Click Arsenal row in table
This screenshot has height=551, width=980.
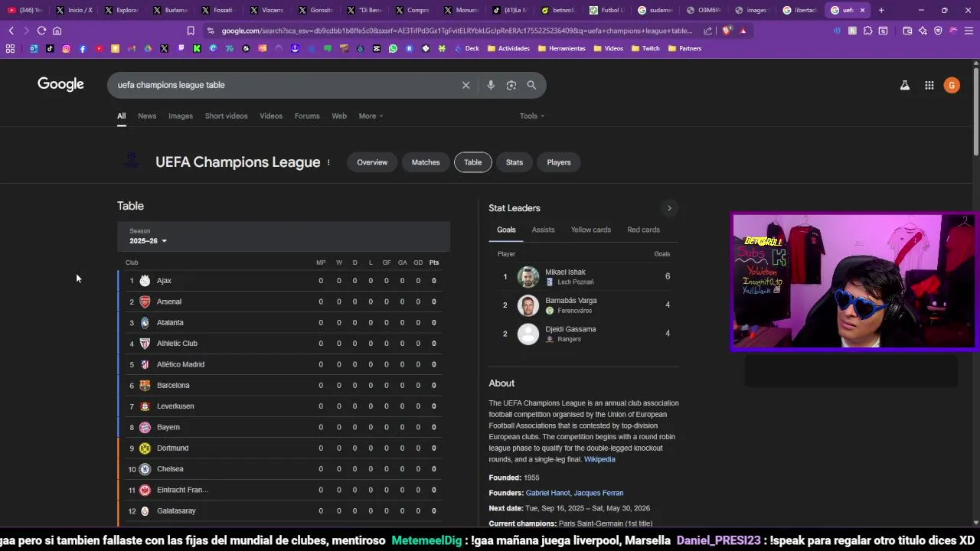tap(280, 302)
